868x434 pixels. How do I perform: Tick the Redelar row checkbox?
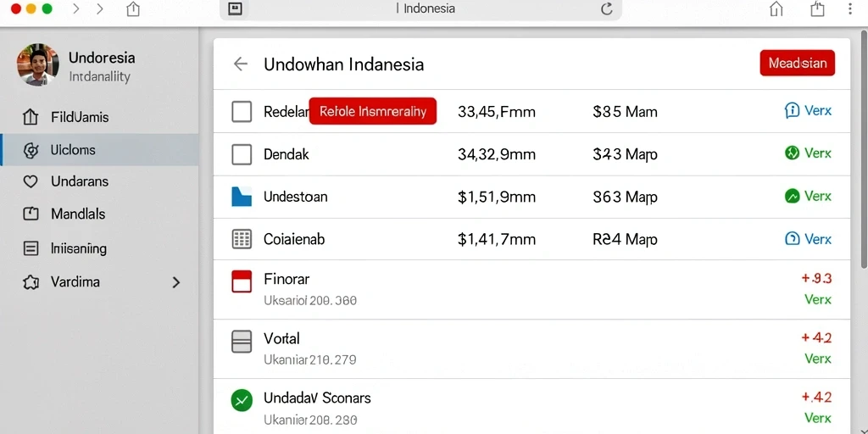click(242, 112)
